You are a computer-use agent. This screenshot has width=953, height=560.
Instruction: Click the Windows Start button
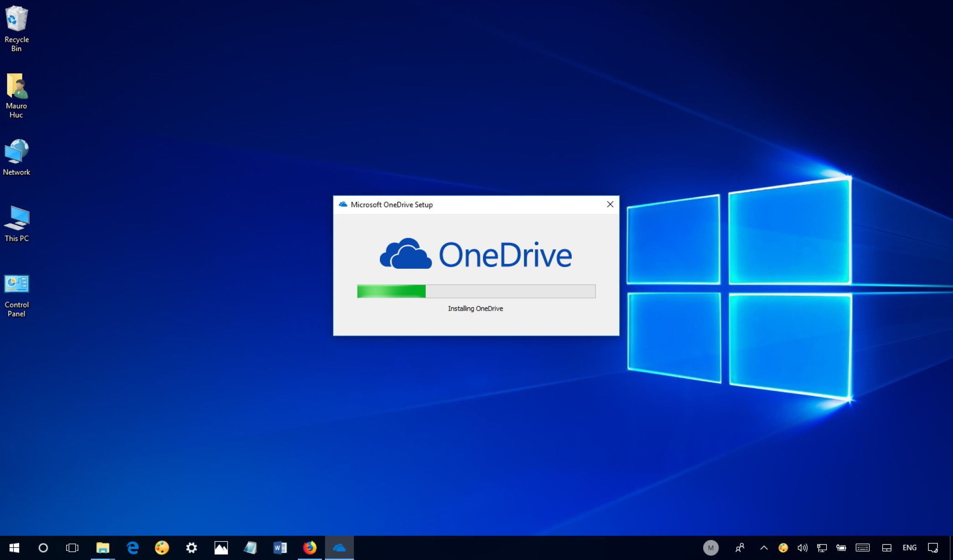coord(15,547)
